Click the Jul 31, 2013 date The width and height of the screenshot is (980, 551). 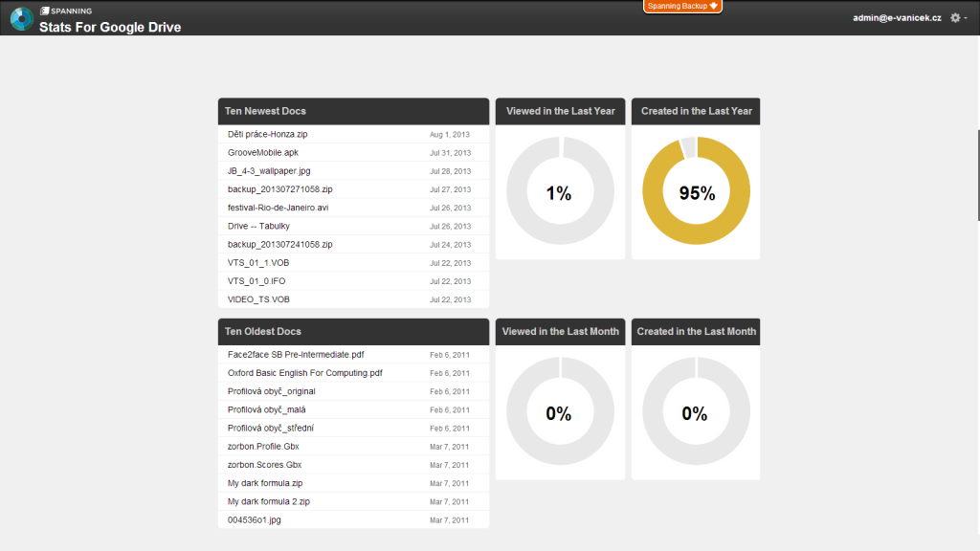pos(450,153)
